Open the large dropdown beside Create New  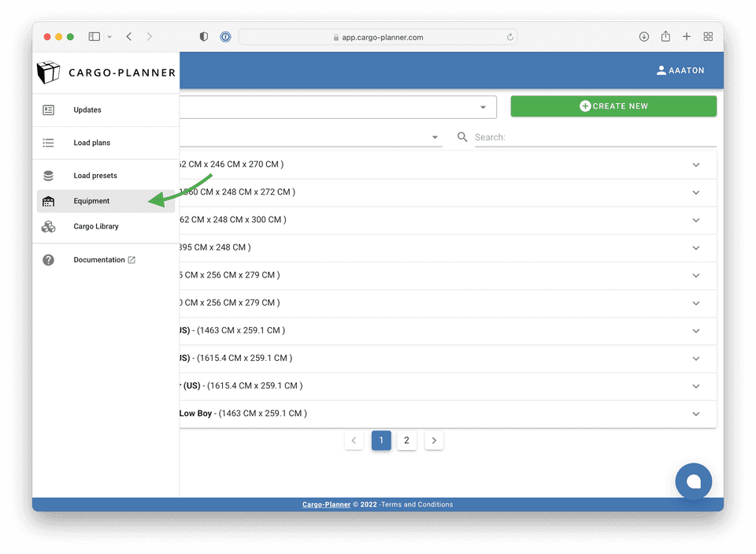pos(483,107)
